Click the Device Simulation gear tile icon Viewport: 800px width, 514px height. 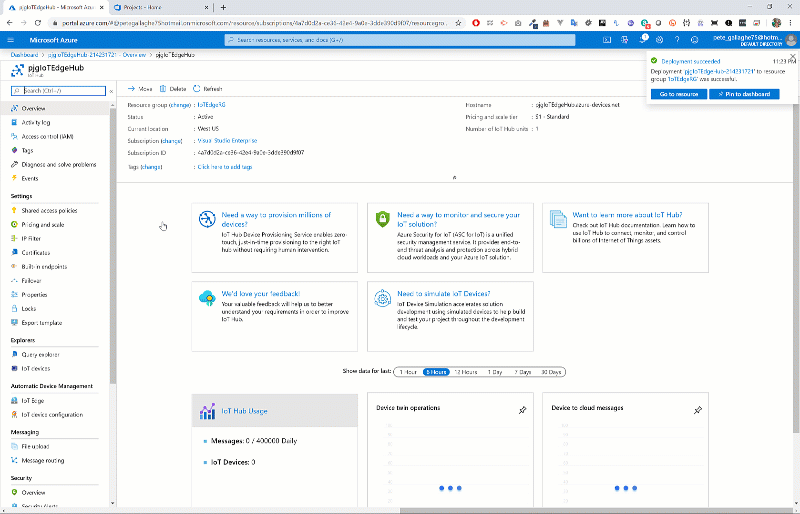(383, 298)
